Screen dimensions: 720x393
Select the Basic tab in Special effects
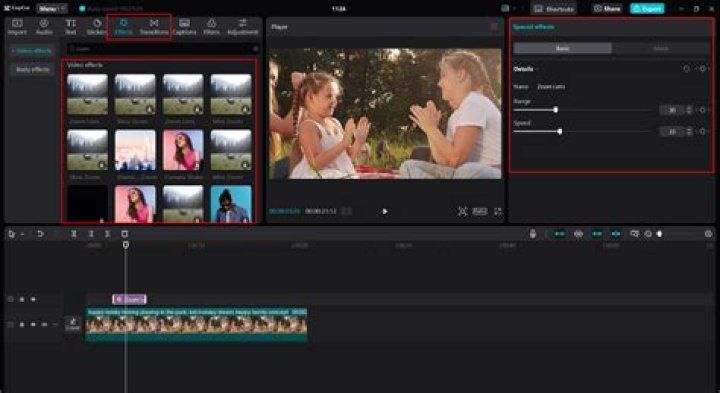coord(563,49)
